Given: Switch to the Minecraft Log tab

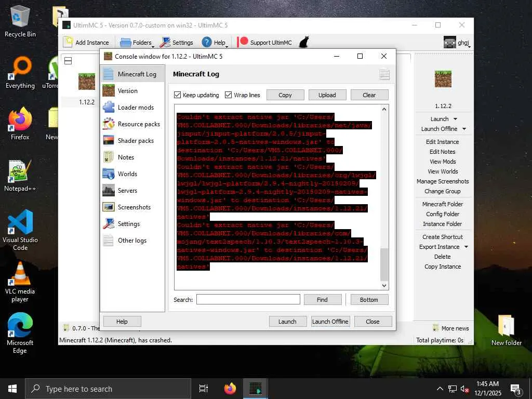Looking at the screenshot, I should tap(132, 74).
